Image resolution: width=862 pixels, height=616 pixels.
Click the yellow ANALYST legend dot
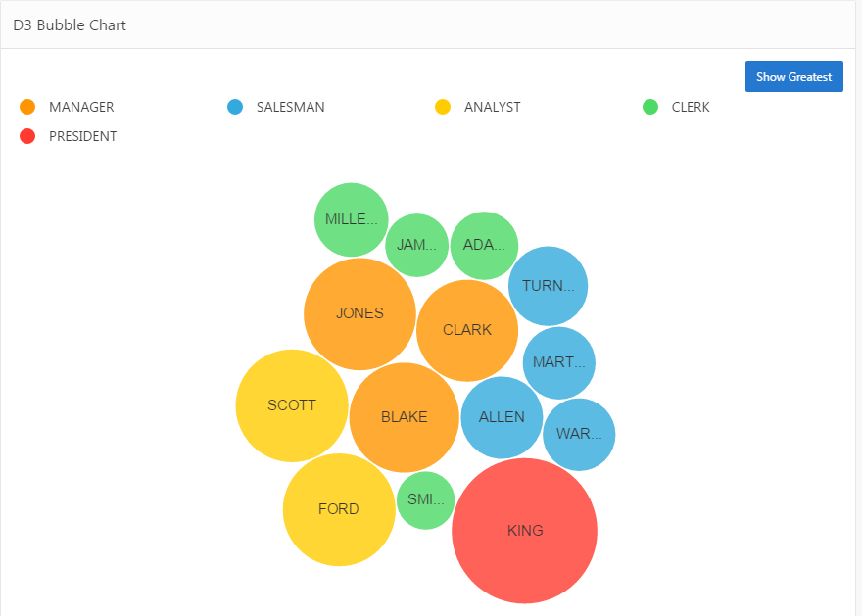(x=443, y=106)
